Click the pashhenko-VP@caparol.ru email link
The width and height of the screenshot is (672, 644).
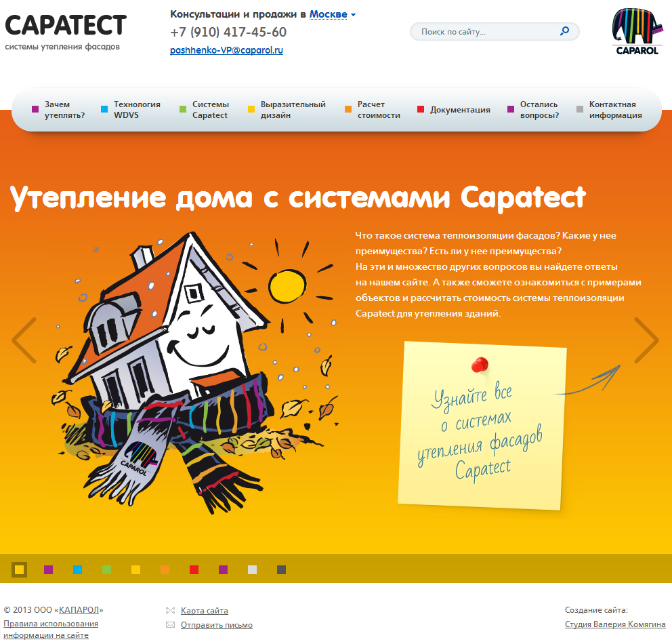(226, 50)
